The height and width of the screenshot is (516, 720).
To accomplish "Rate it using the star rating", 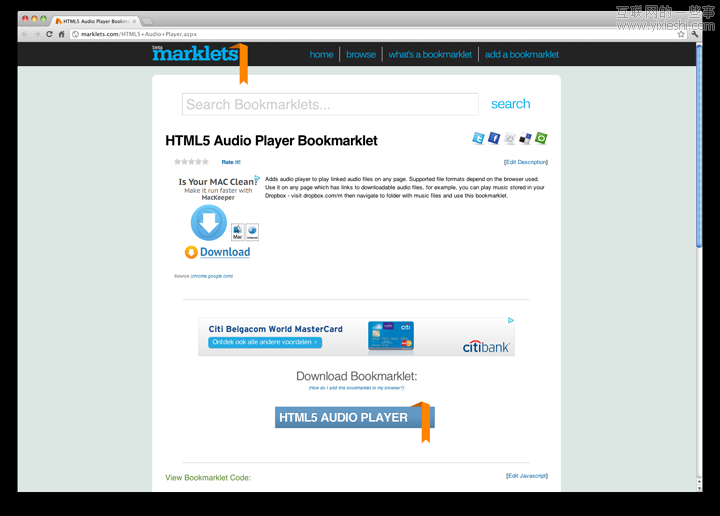I will click(191, 161).
